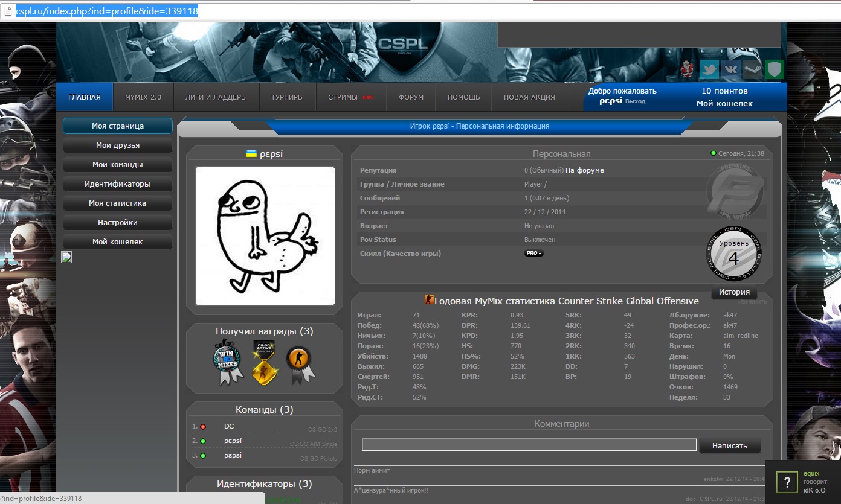Open pεpsì team for CS:GO AIM Single
841x504 pixels.
(233, 441)
